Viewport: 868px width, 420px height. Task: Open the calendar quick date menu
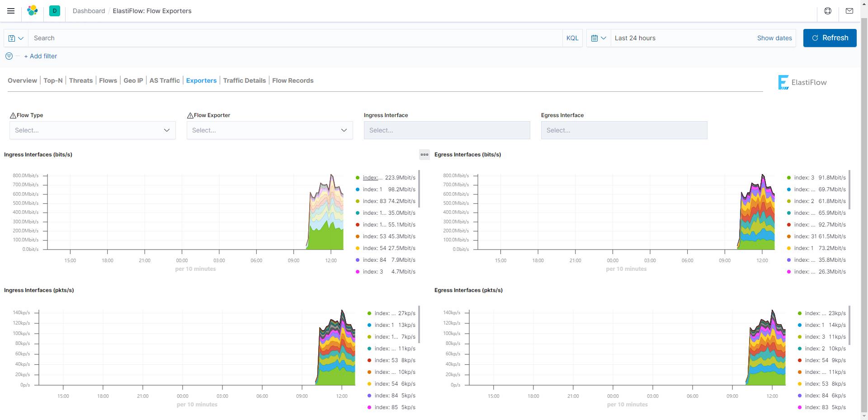pyautogui.click(x=599, y=38)
